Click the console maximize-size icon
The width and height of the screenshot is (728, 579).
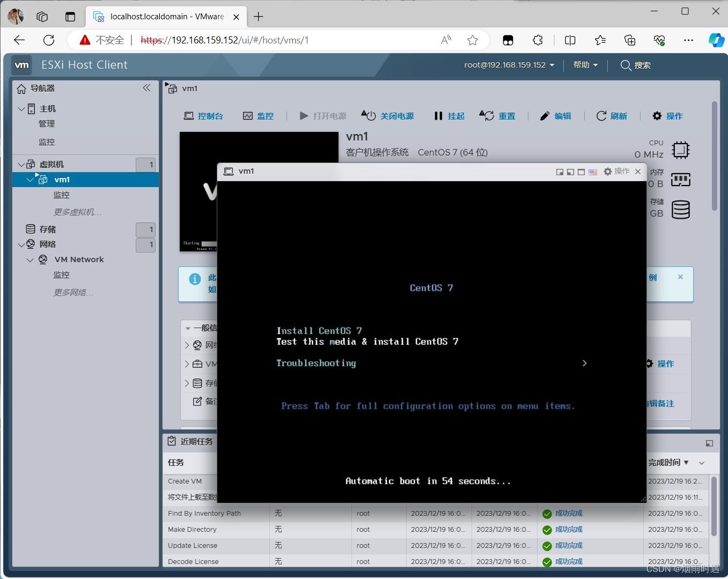pos(582,172)
